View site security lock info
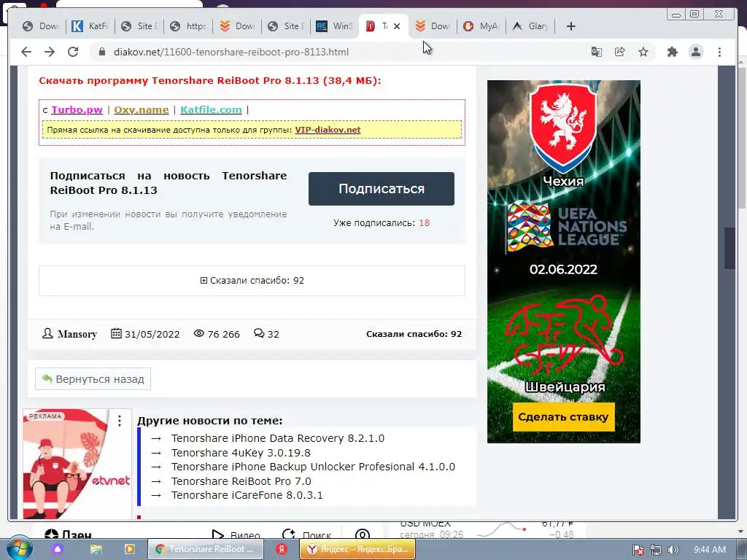The image size is (747, 560). 102,52
